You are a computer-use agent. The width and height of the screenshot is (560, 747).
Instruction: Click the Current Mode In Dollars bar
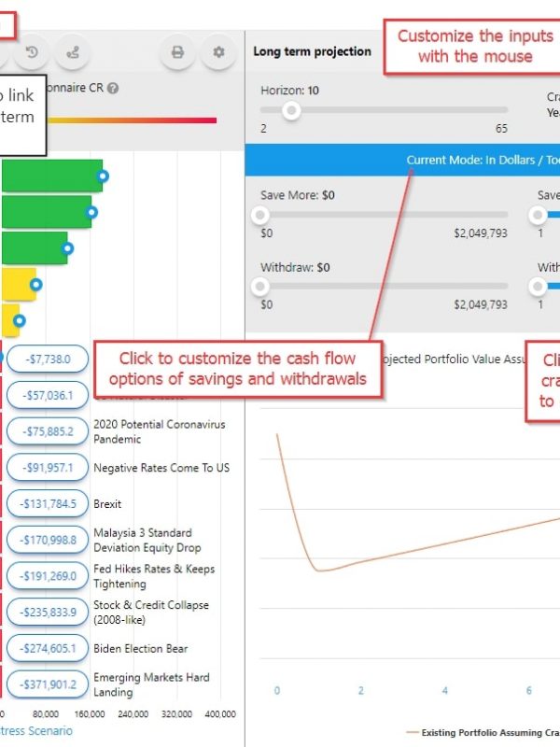[x=402, y=160]
